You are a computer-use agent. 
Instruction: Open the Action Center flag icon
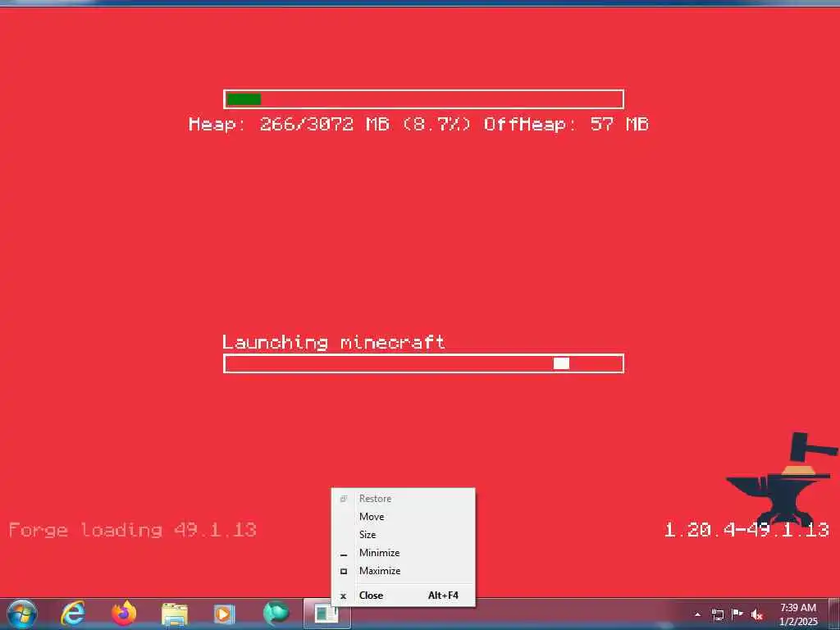[737, 614]
